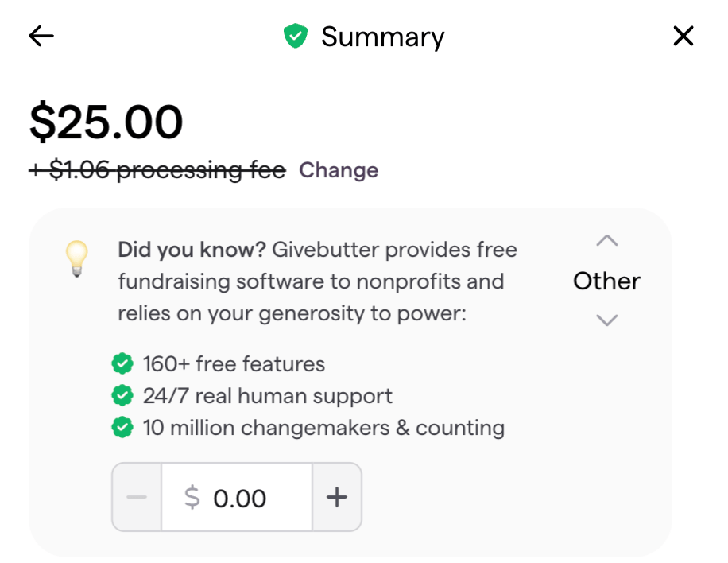
Task: Click the lightbulb Did you know icon
Action: [76, 258]
